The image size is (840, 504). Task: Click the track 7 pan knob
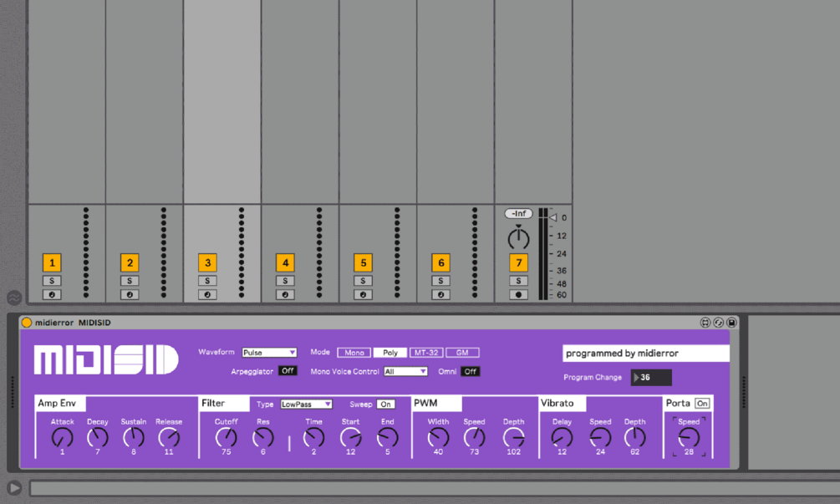point(518,238)
